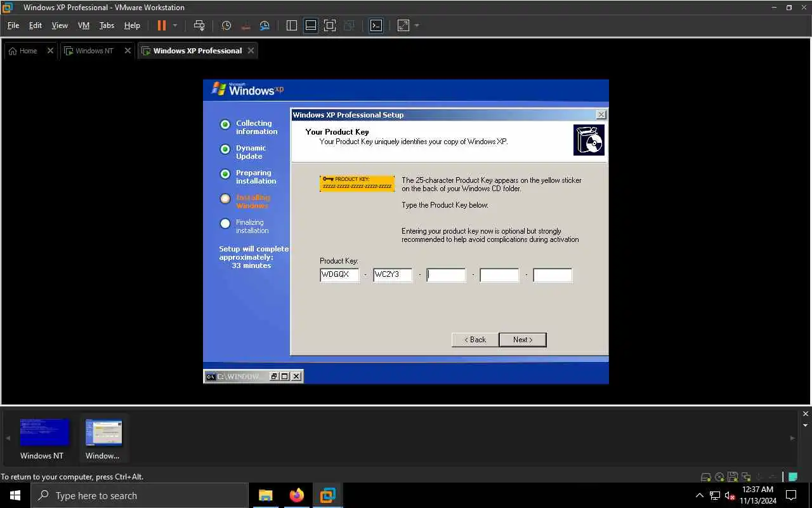This screenshot has height=508, width=812.
Task: Close the thumbnail bar panel
Action: (806, 414)
